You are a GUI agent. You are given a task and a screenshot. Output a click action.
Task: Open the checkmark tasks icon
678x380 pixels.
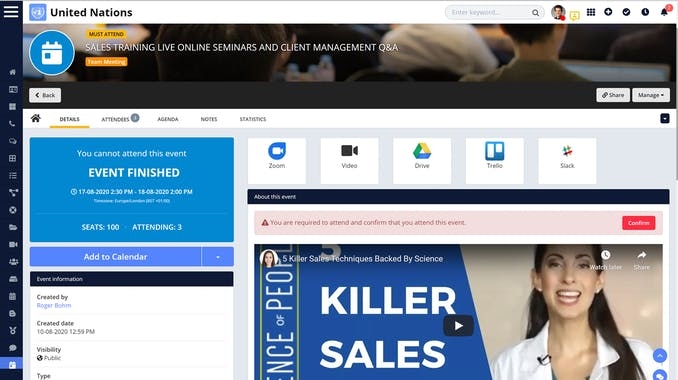626,12
